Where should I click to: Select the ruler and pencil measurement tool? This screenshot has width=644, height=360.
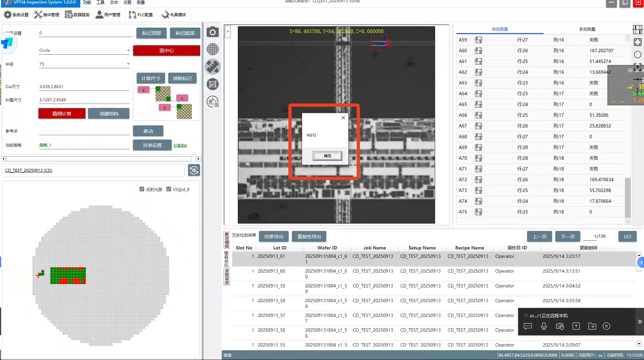pos(213,67)
